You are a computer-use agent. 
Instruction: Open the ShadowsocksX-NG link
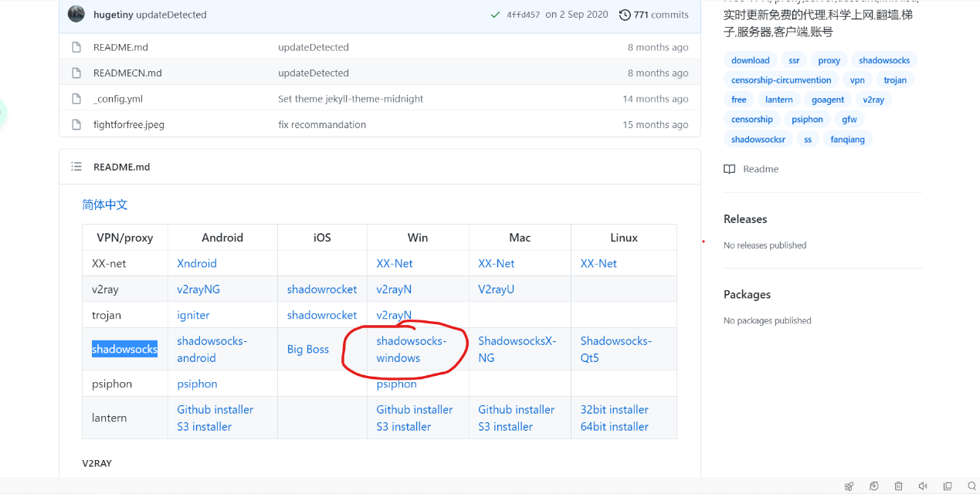click(x=517, y=349)
